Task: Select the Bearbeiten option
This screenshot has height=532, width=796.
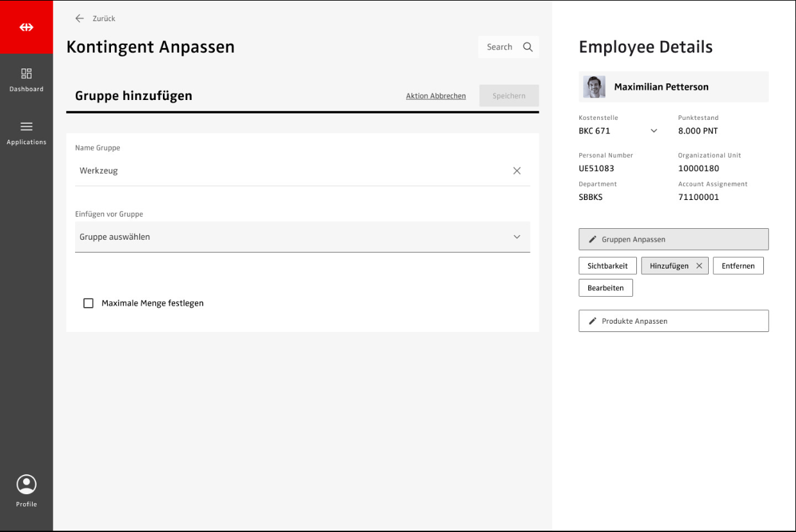Action: point(605,288)
